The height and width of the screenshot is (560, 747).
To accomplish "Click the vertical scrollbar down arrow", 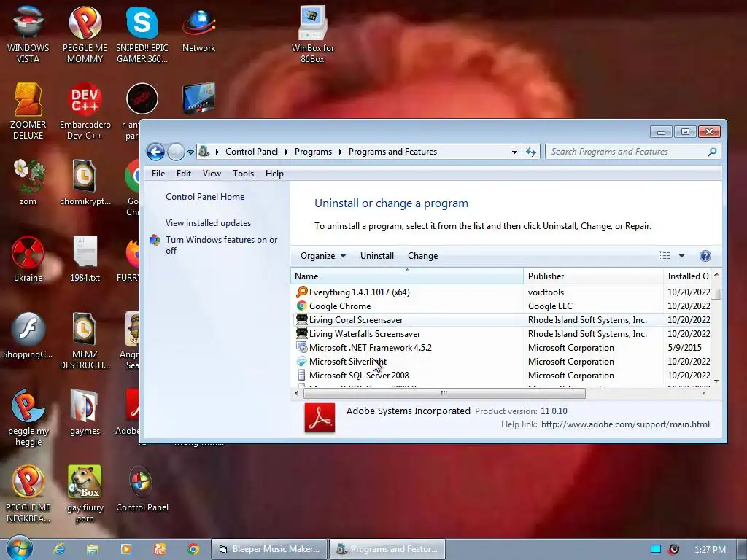I will 716,381.
